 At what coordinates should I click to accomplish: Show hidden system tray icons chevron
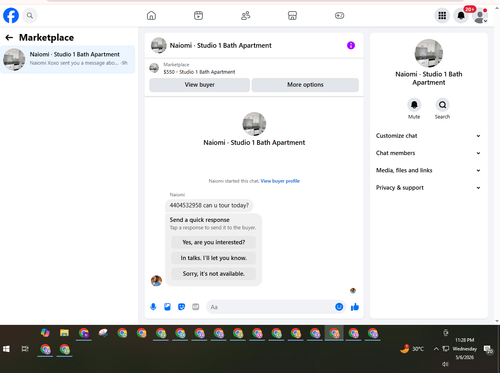436,349
